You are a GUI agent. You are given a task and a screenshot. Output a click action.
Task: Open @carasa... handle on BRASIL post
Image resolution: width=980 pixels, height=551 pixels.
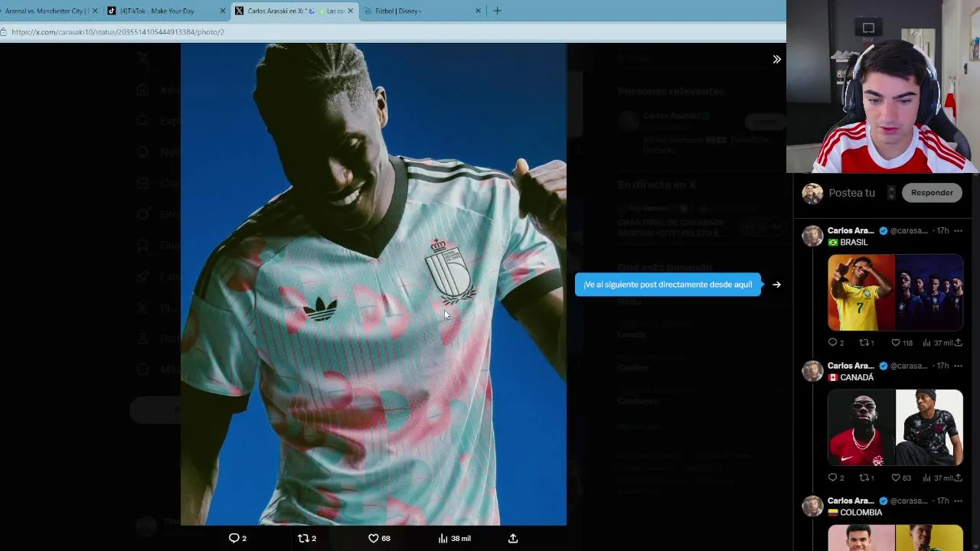pos(909,230)
